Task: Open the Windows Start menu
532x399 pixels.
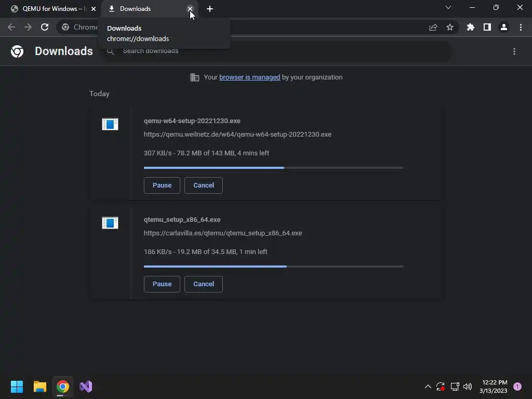Action: pyautogui.click(x=17, y=387)
